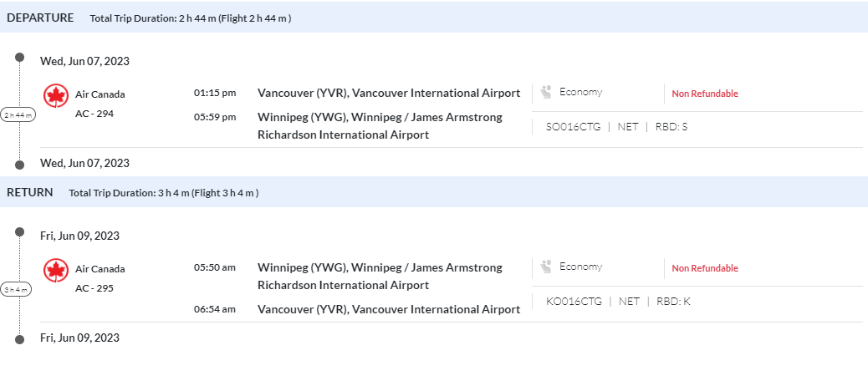Click the start dot of the departure timeline
Image resolution: width=868 pixels, height=376 pixels.
tap(20, 57)
